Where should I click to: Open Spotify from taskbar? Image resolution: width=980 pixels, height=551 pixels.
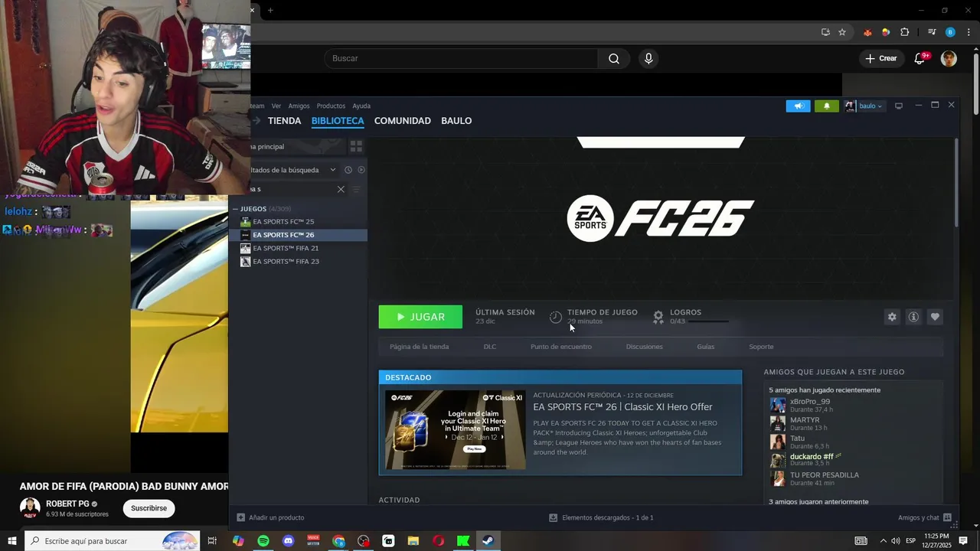pyautogui.click(x=263, y=541)
